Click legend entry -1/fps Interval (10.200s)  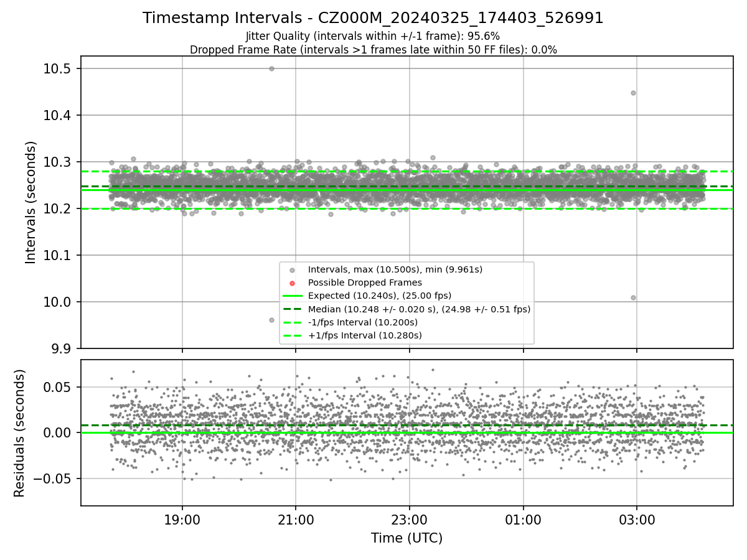pyautogui.click(x=363, y=322)
